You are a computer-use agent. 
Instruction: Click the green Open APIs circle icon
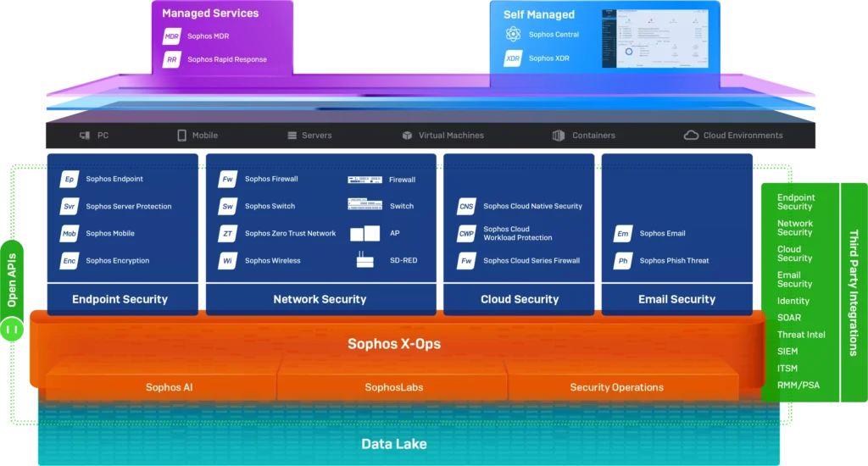(x=12, y=330)
